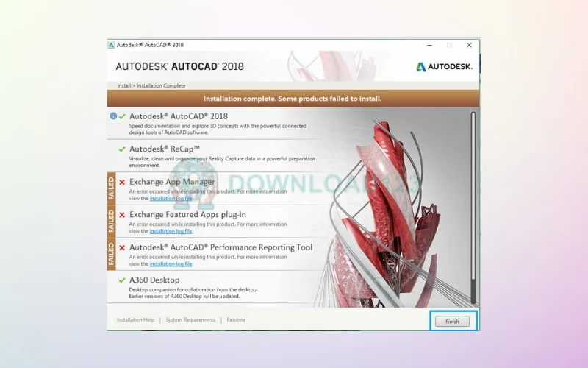Open installation log file for Exchange Featured Apps plug-in
The height and width of the screenshot is (368, 588).
171,231
